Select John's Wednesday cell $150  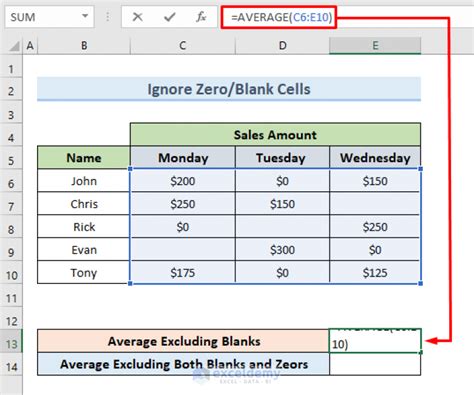pyautogui.click(x=375, y=181)
